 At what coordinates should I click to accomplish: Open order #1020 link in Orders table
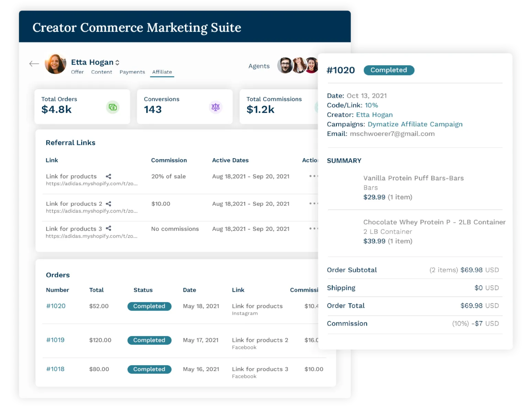coord(56,306)
